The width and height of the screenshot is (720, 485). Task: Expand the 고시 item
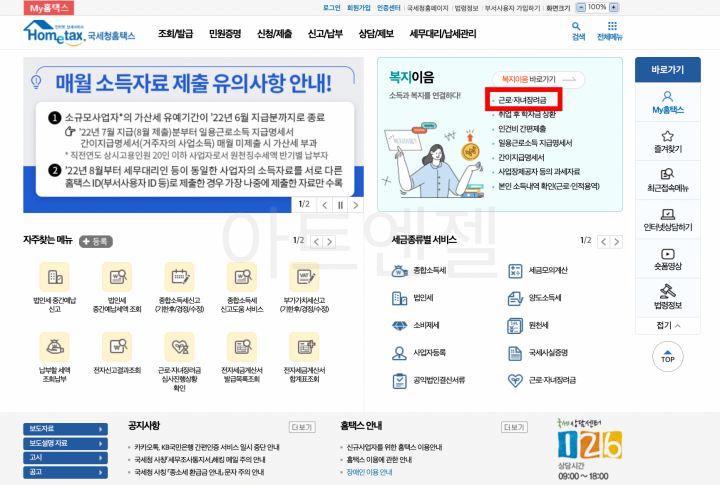[65, 457]
